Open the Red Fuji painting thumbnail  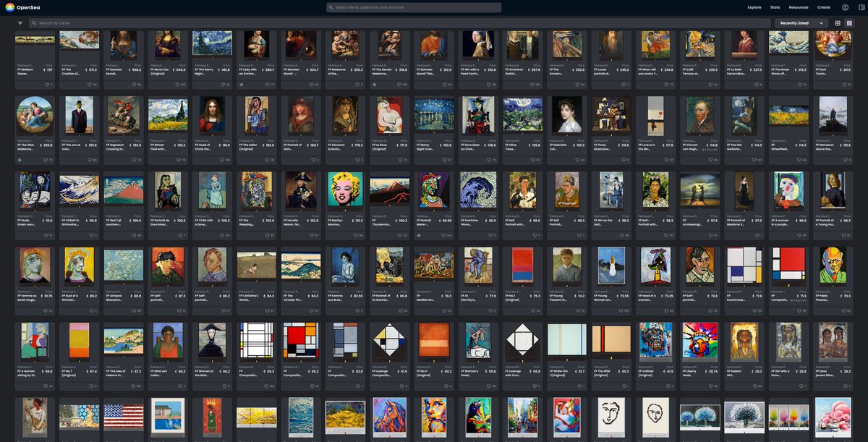(x=123, y=191)
